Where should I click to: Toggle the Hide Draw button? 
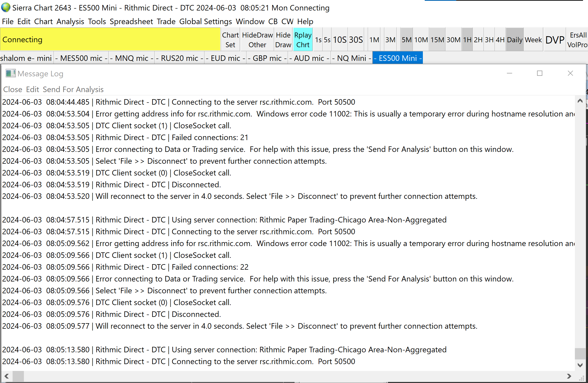click(283, 40)
